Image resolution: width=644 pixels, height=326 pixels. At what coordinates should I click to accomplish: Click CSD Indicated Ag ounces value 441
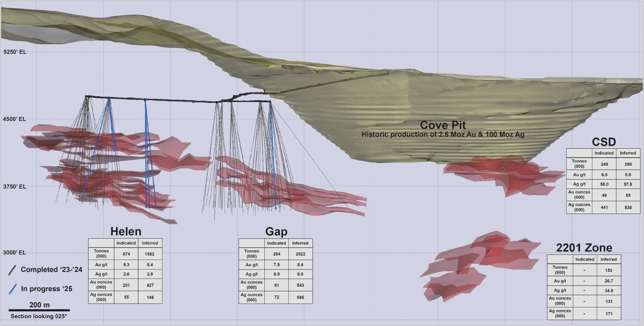604,207
